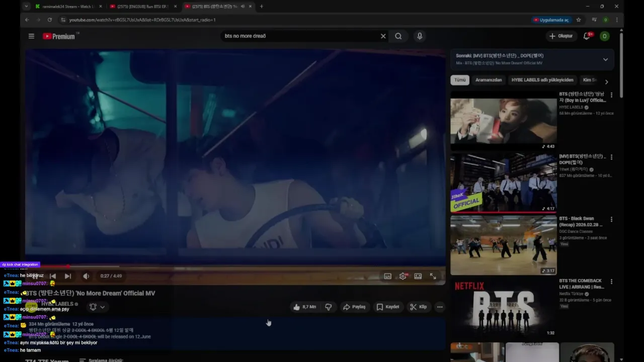Open subscription bell notification dropdown

coord(97,307)
